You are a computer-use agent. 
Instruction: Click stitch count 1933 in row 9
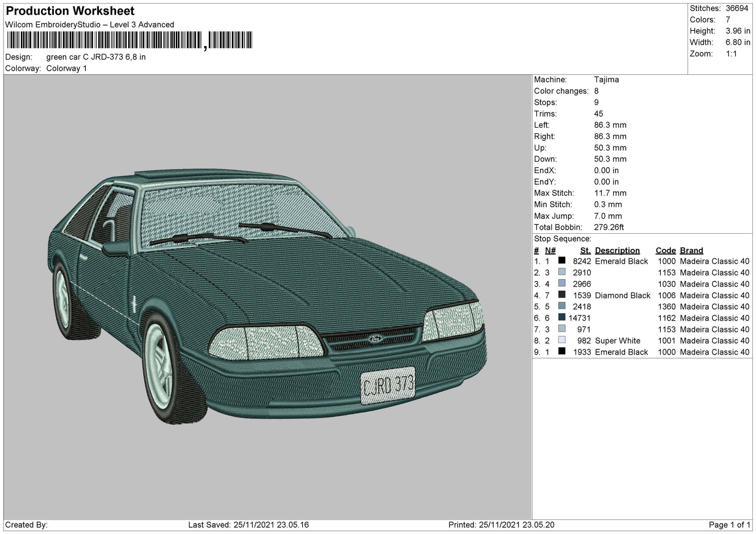(582, 352)
